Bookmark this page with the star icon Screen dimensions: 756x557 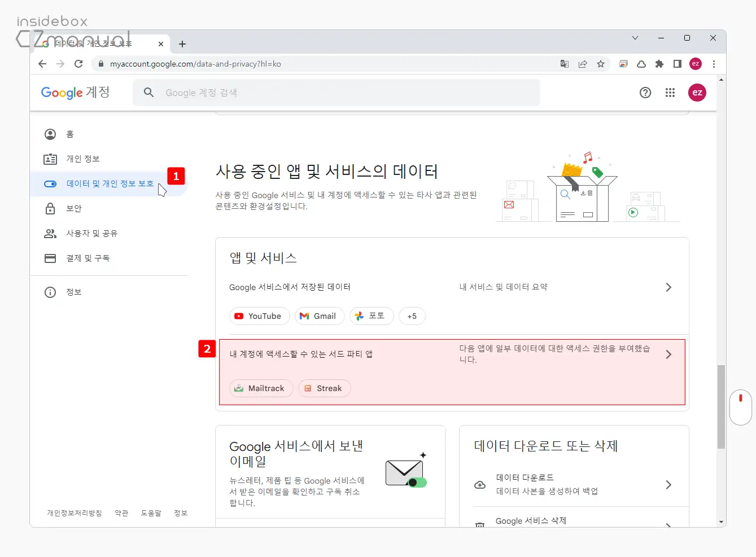click(x=601, y=64)
